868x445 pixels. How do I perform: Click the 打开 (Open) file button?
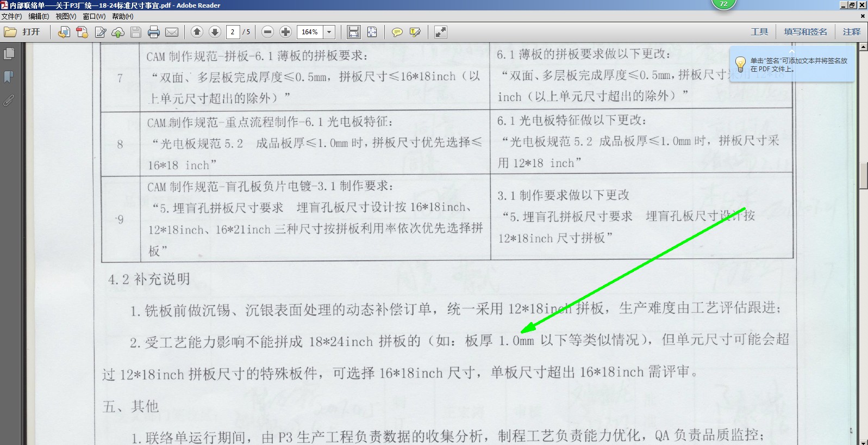coord(22,32)
